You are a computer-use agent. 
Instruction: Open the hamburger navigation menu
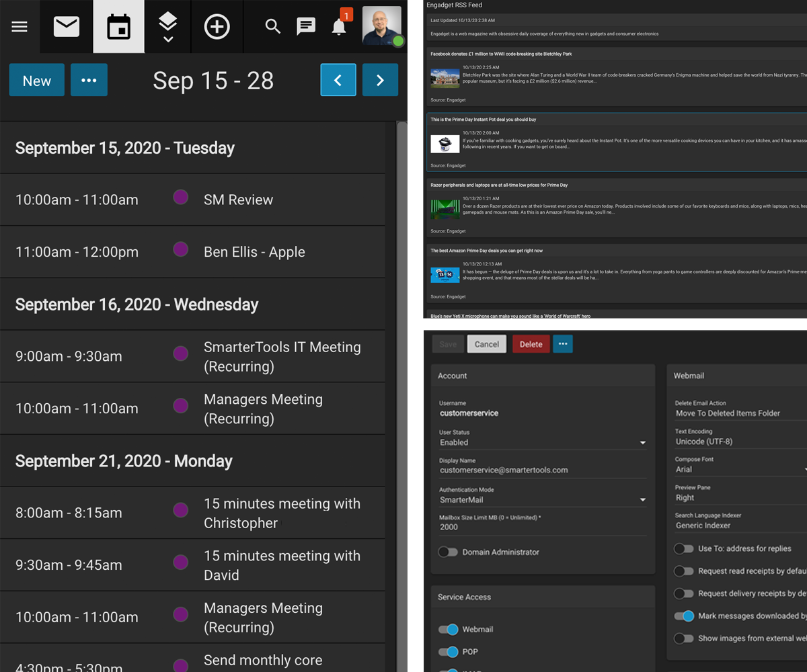pos(20,27)
